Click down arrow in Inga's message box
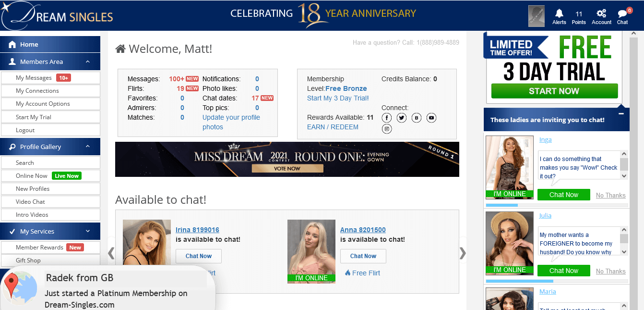 point(624,176)
